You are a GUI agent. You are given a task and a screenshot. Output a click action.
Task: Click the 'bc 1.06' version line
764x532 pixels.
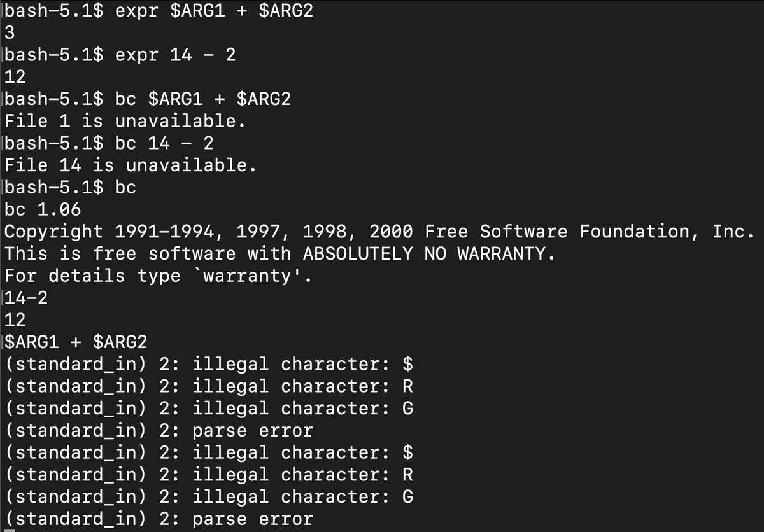pyautogui.click(x=43, y=209)
